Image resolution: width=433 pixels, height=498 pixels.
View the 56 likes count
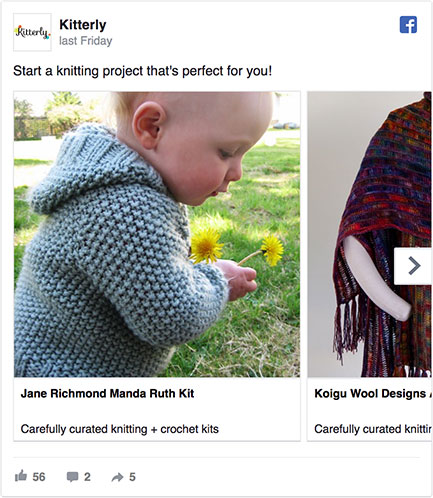point(39,477)
